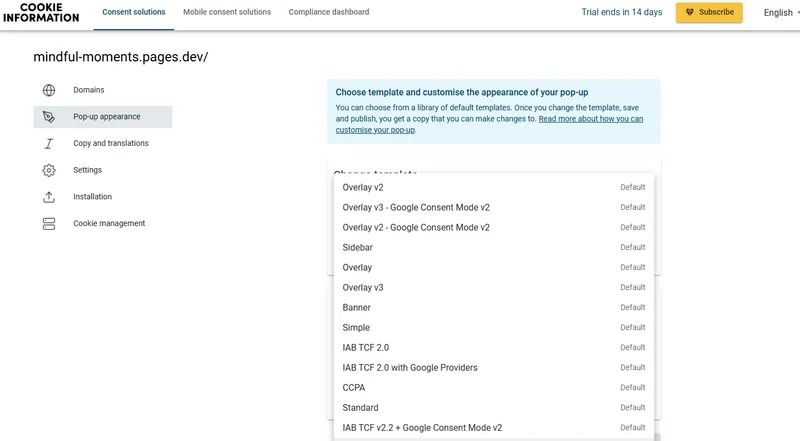Screen dimensions: 800x441
Task: Choose the Overlay v2 template
Action: tap(494, 187)
